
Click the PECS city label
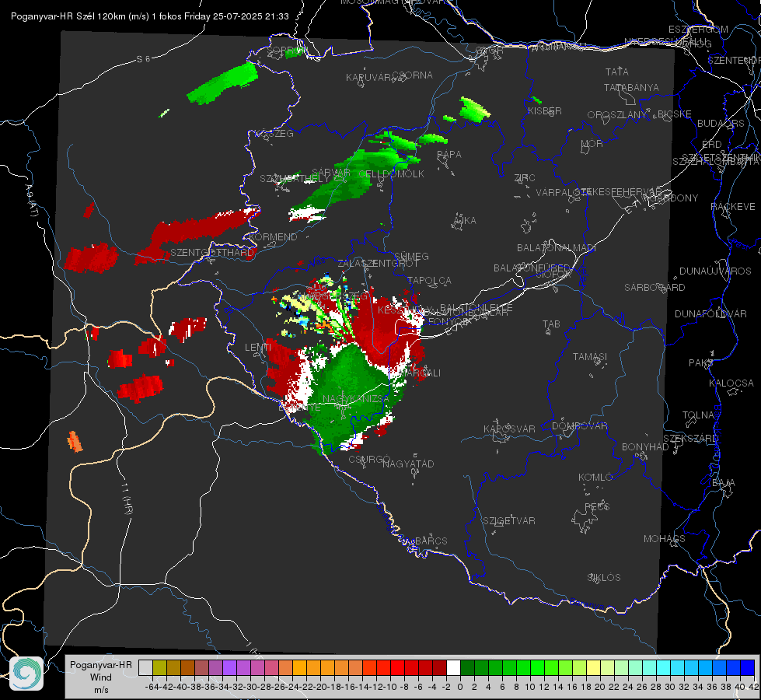click(x=597, y=506)
